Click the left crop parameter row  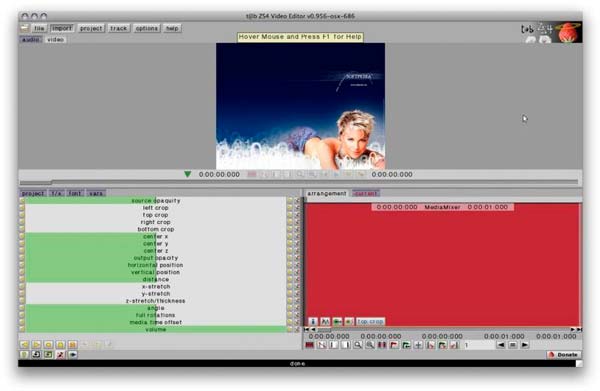[156, 208]
